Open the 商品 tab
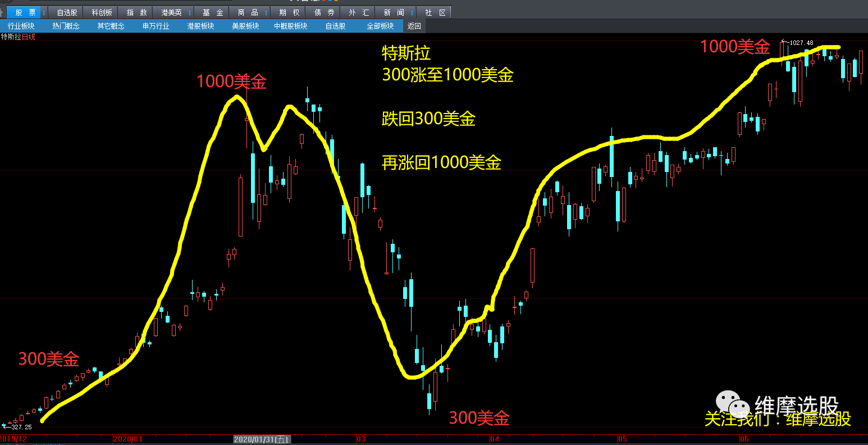 [247, 12]
